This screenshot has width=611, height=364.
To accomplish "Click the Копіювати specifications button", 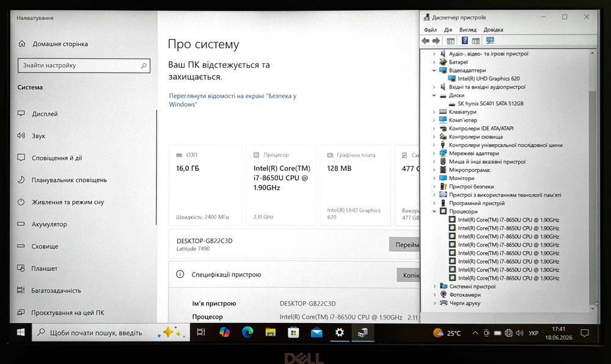I will [x=408, y=275].
